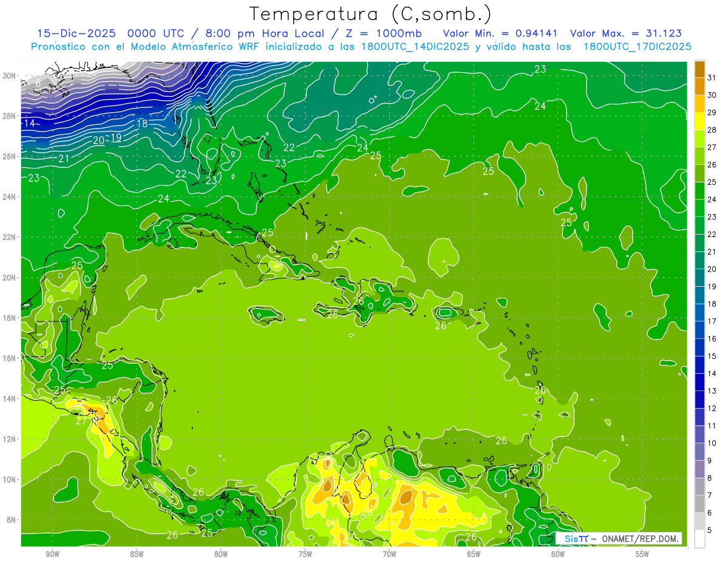Click the "30N" latitude axis label
Screen dimensions: 728x562
(x=9, y=76)
